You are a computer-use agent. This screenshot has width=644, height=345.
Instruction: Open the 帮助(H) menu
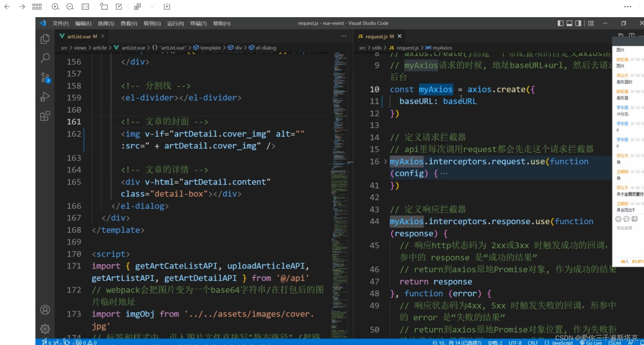(221, 23)
